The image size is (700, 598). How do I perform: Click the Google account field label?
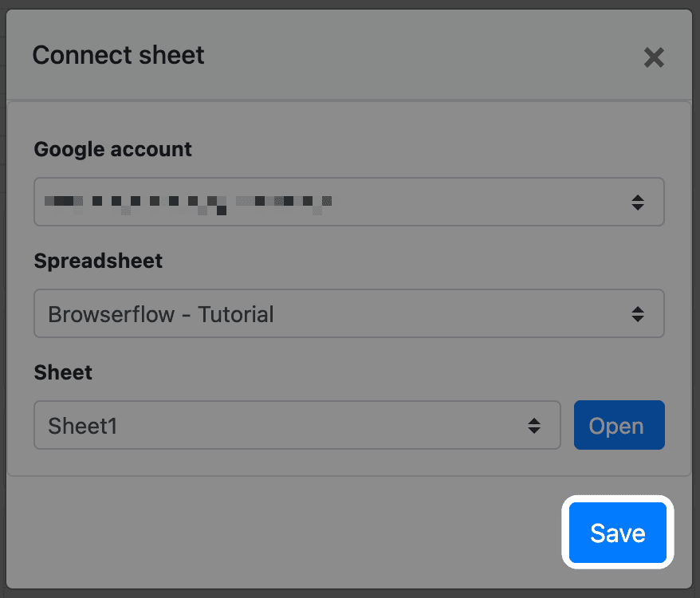(x=112, y=149)
